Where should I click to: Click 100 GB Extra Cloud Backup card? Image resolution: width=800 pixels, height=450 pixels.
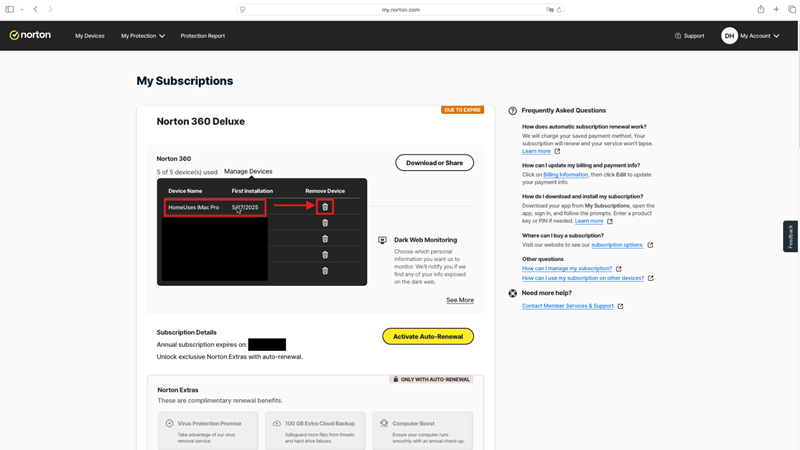tap(315, 431)
